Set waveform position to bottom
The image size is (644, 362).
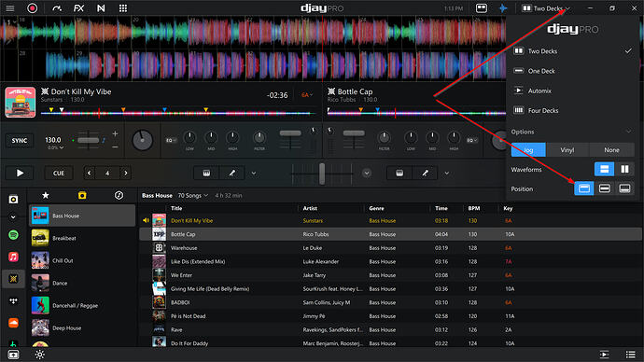coord(624,188)
